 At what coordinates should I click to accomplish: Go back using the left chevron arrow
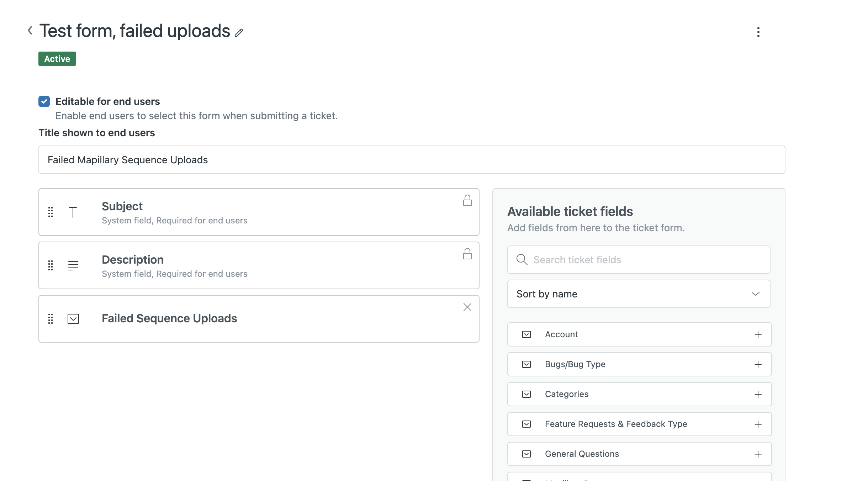click(x=30, y=31)
